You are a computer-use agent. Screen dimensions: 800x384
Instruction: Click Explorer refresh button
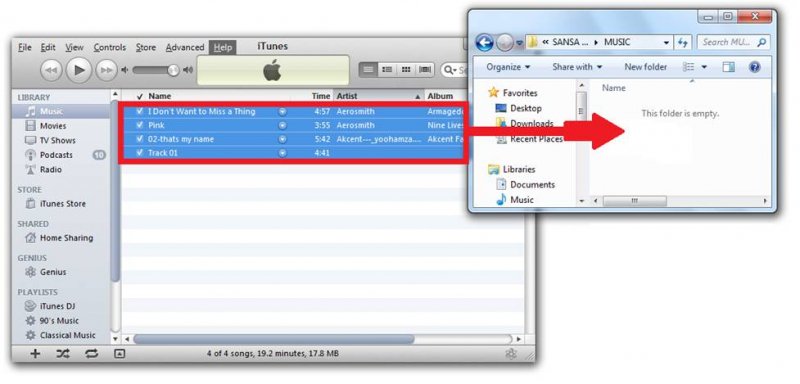coord(683,43)
